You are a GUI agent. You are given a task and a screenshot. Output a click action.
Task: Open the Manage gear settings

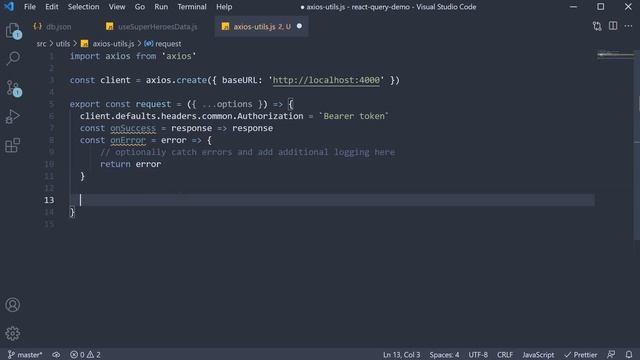tap(13, 333)
